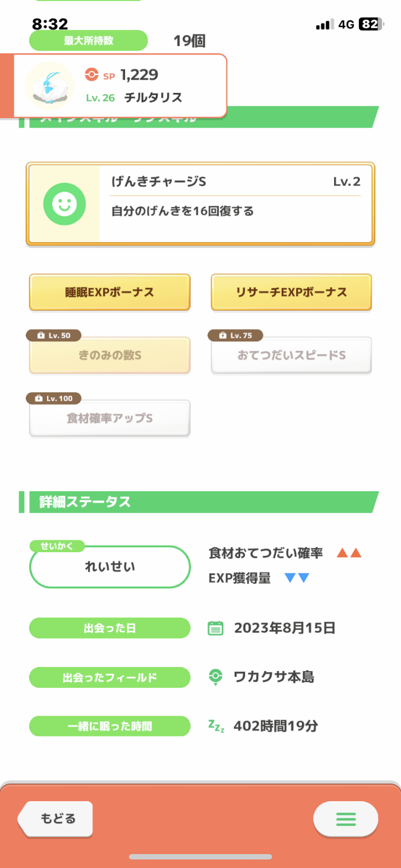Viewport: 401px width, 868px height.
Task: Tap the locked きのみの数S sub skill
Action: (x=110, y=355)
